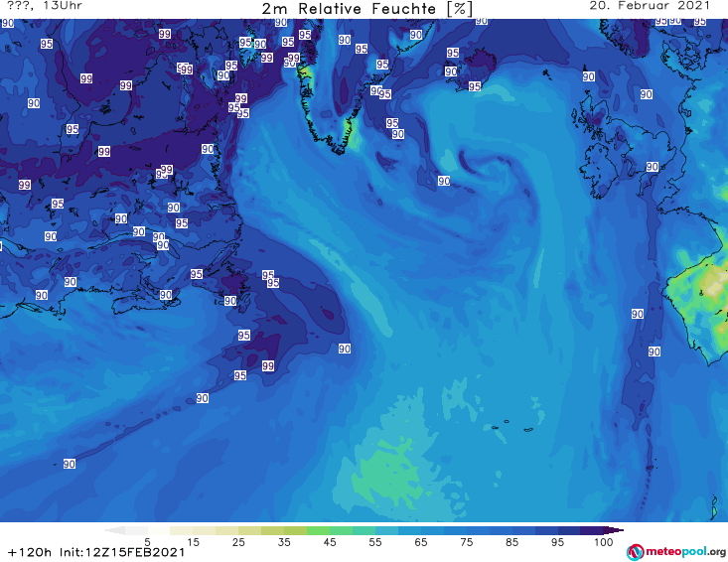Screen dimensions: 728x562
Task: Select the '2m Relative Feuchte [%]' title
Action: (366, 9)
